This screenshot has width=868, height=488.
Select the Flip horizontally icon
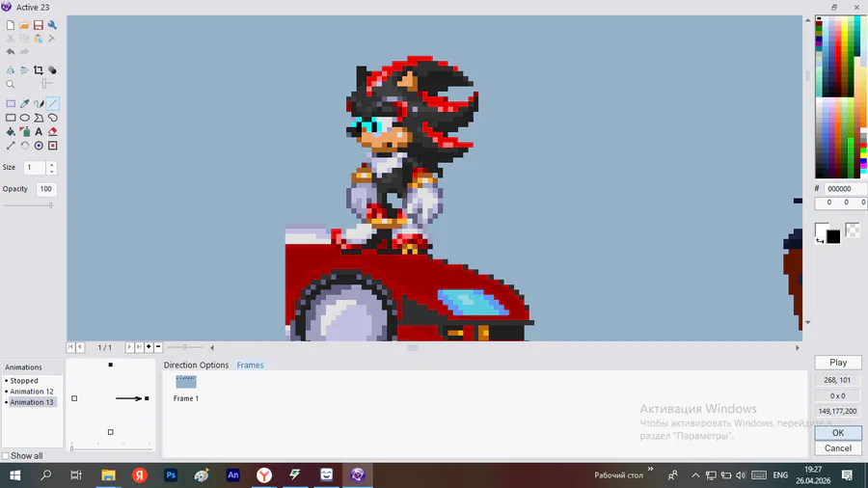[11, 70]
